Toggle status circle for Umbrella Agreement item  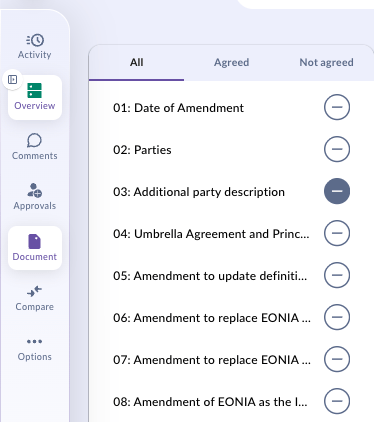click(337, 233)
